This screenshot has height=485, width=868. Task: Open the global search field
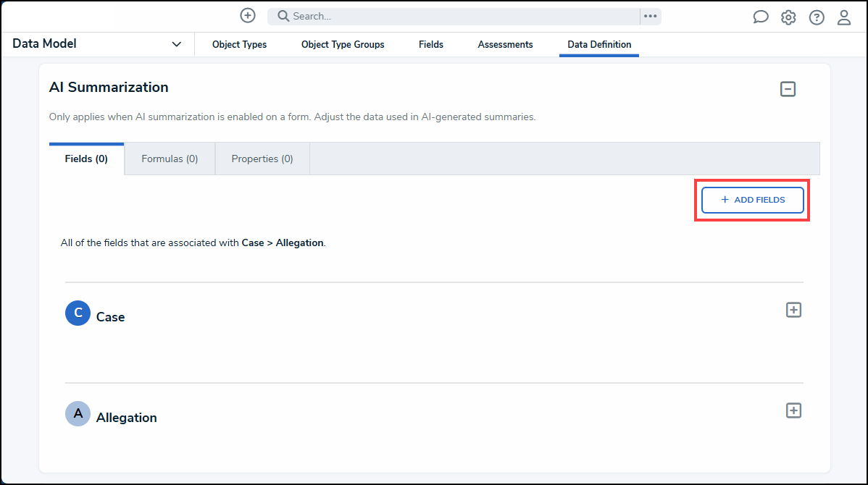tap(456, 15)
